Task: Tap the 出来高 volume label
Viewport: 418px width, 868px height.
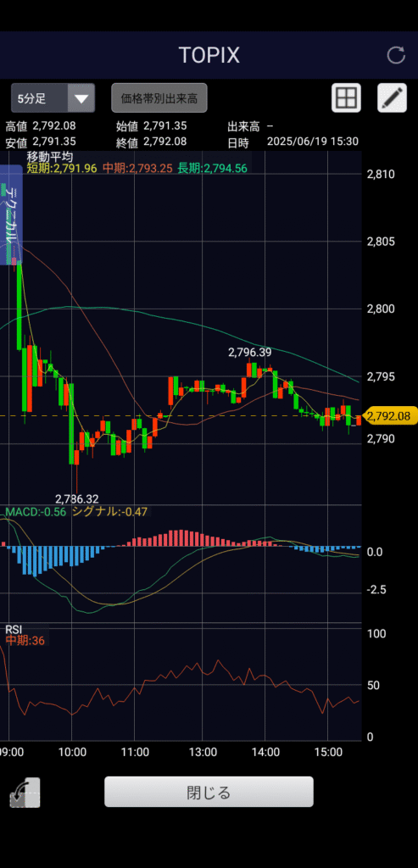Action: pyautogui.click(x=243, y=126)
